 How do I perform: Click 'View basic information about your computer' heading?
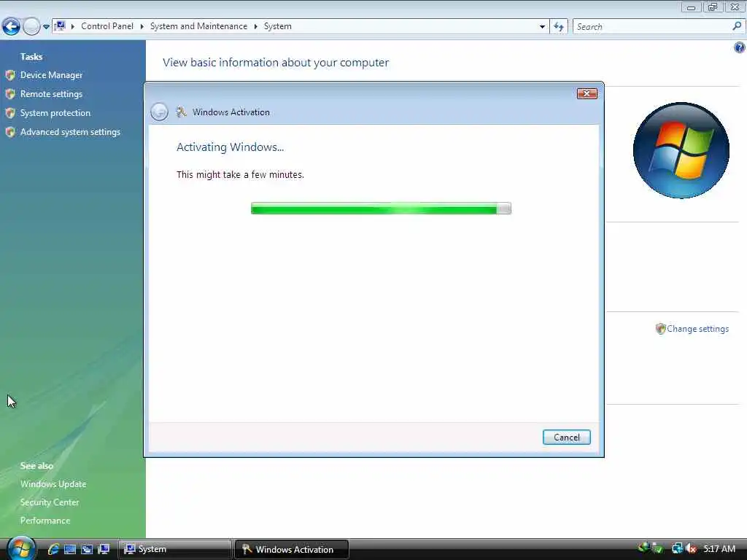(275, 63)
